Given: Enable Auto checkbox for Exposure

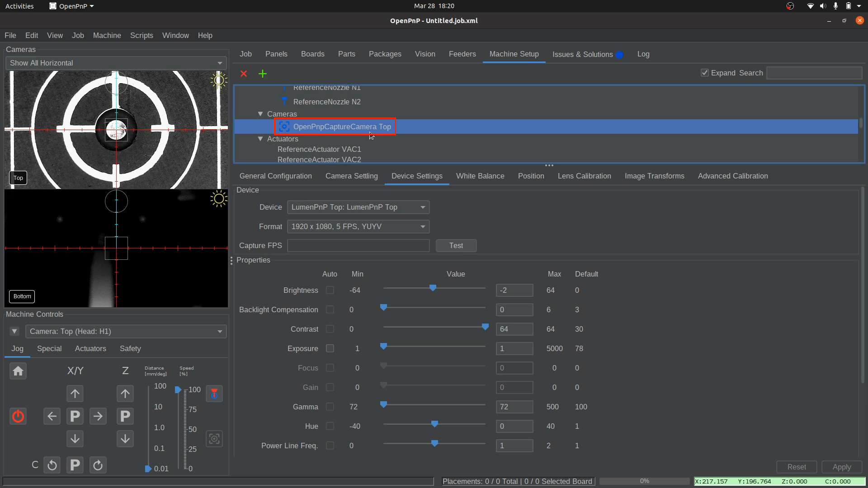Looking at the screenshot, I should click(x=330, y=348).
